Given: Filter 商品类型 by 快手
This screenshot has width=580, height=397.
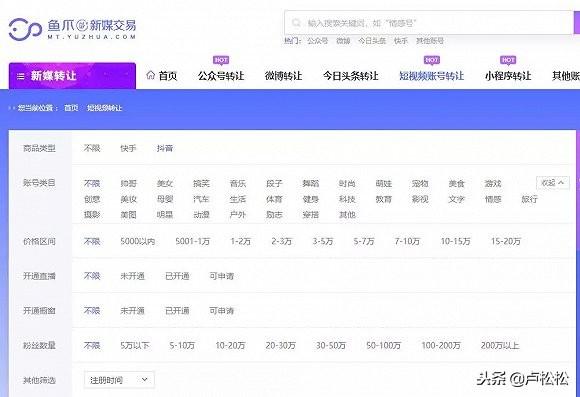Looking at the screenshot, I should click(x=128, y=148).
